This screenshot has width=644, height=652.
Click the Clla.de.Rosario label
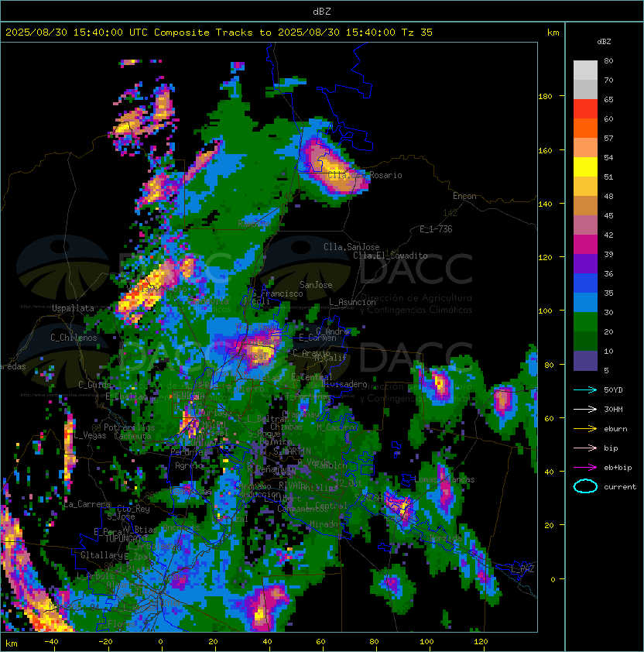[365, 176]
